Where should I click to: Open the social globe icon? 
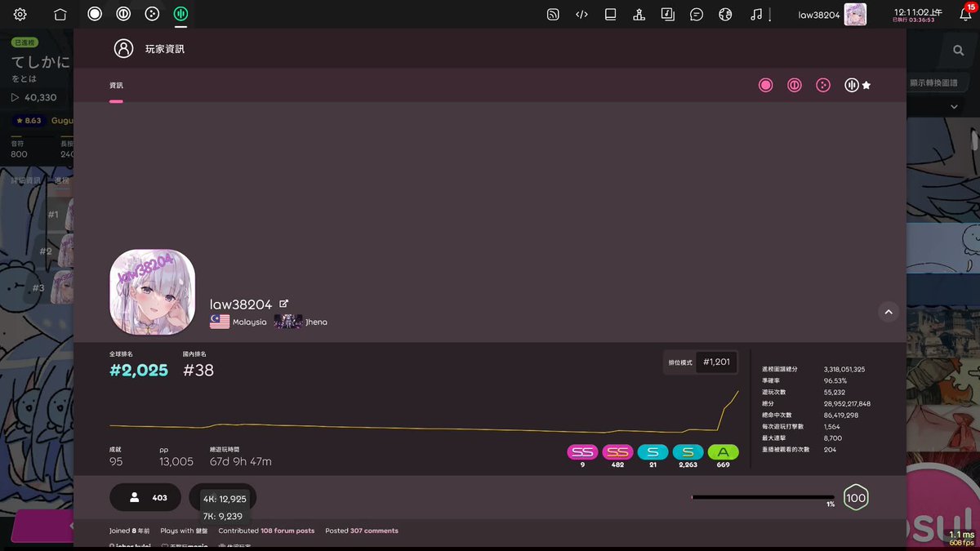[x=725, y=14]
